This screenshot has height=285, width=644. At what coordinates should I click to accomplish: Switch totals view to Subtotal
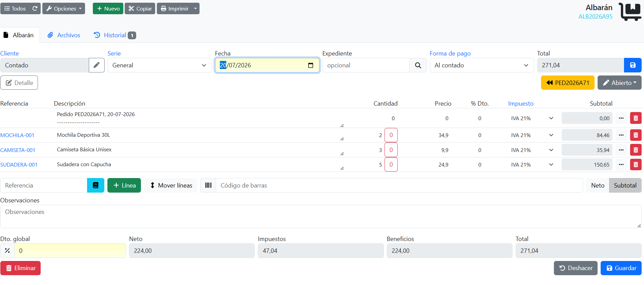pyautogui.click(x=625, y=185)
